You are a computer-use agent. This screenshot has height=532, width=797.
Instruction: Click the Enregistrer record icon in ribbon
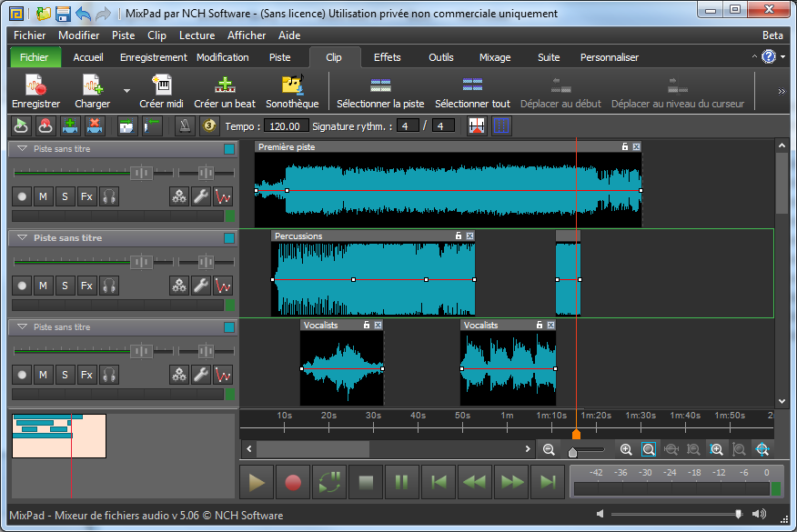[x=35, y=92]
